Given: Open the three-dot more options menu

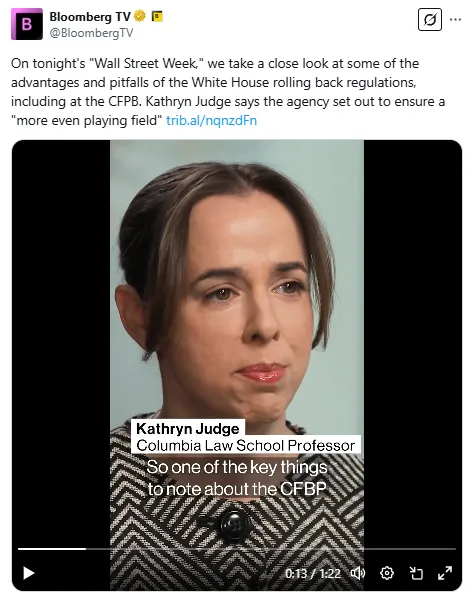Looking at the screenshot, I should click(x=455, y=19).
